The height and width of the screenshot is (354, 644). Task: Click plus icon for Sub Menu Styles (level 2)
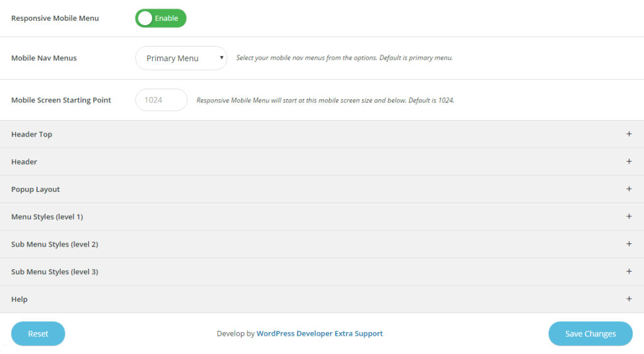point(628,244)
